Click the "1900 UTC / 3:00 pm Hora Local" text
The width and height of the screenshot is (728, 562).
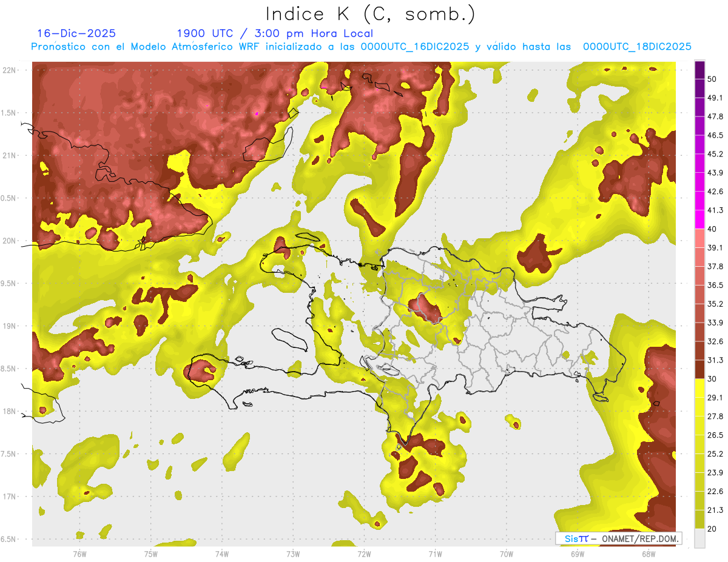(275, 33)
